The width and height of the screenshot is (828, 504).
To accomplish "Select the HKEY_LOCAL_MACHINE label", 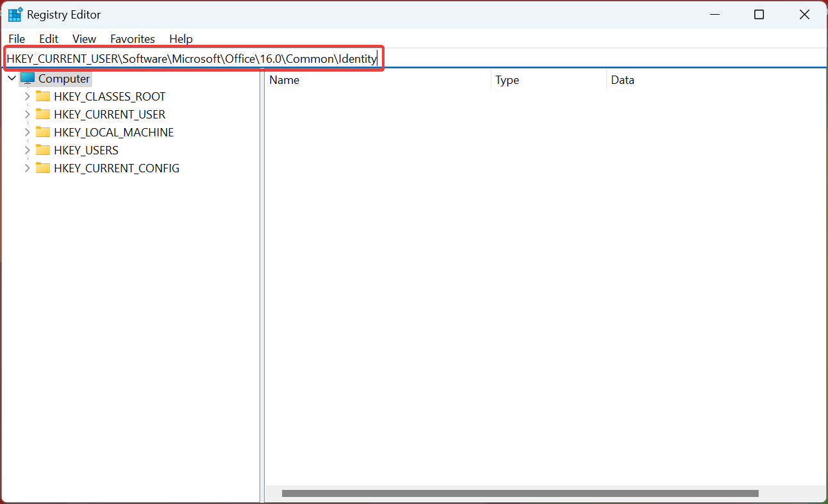I will coord(114,133).
